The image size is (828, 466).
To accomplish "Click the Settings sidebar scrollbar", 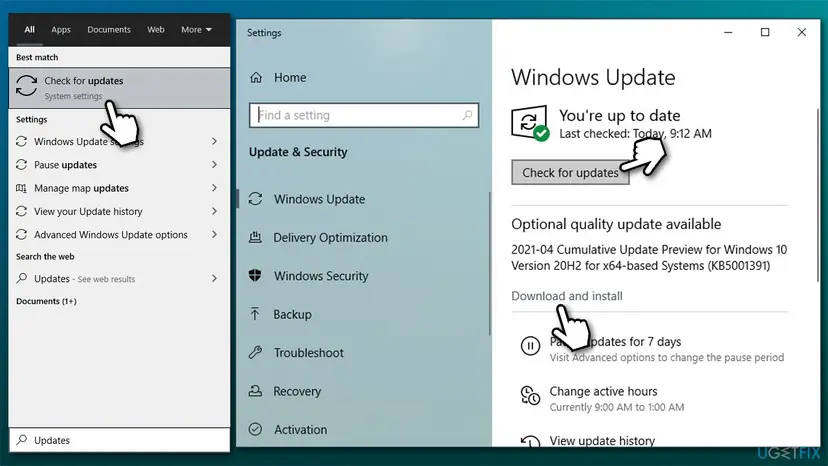I will click(x=490, y=263).
